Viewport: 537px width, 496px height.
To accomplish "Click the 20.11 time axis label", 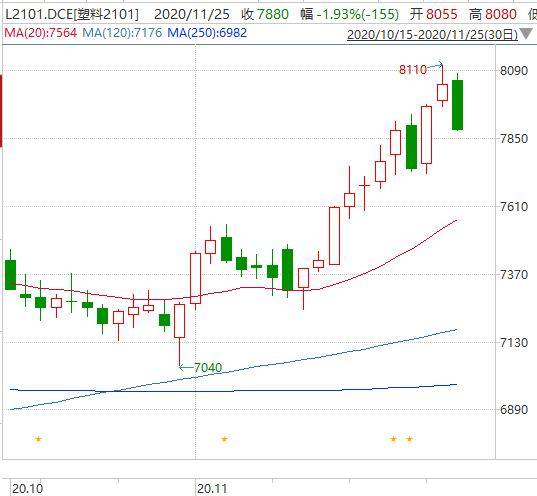I will point(212,488).
